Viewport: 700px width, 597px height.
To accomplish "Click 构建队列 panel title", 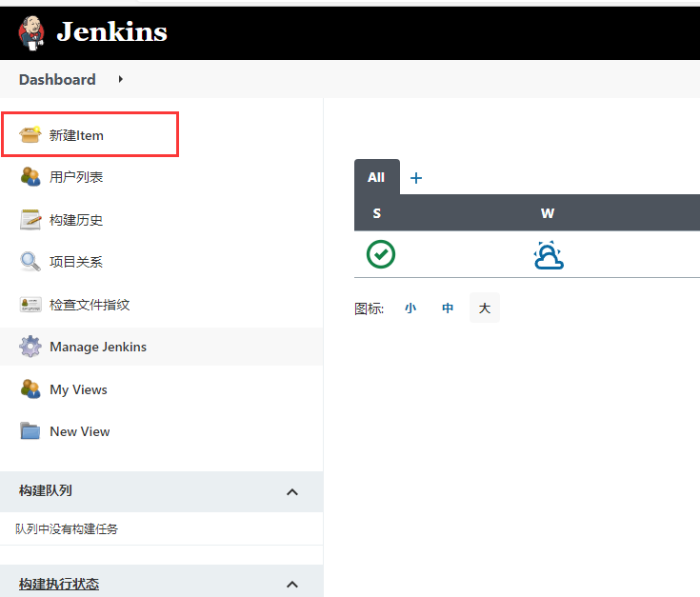I will (x=46, y=490).
